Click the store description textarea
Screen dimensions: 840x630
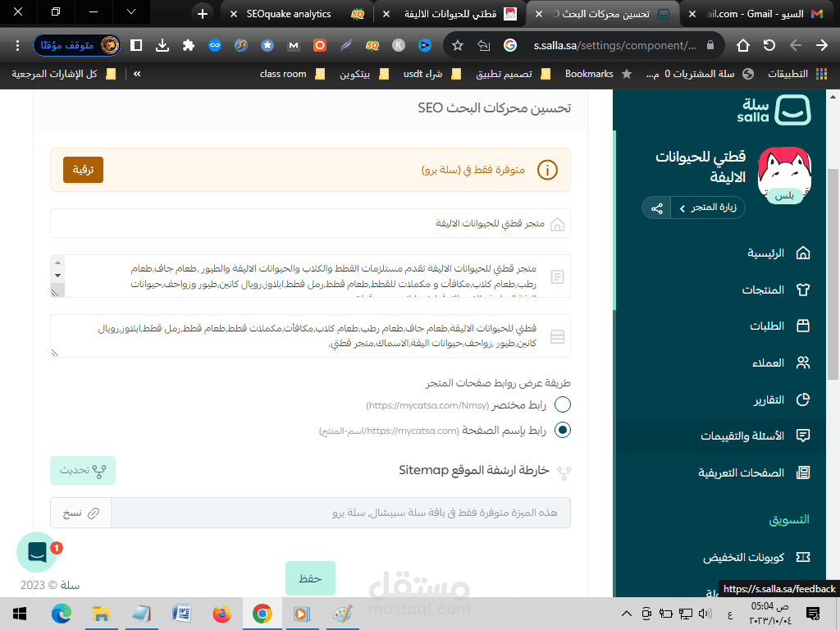click(x=310, y=276)
